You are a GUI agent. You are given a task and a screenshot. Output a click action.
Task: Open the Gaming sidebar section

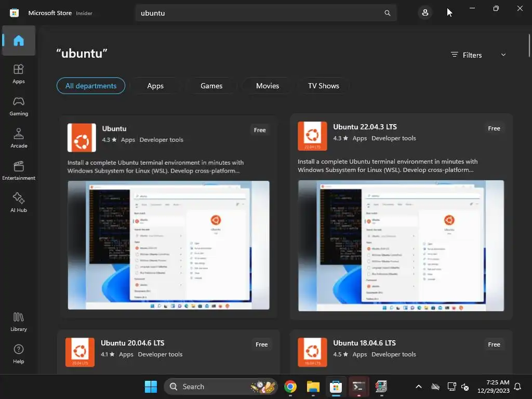(19, 106)
